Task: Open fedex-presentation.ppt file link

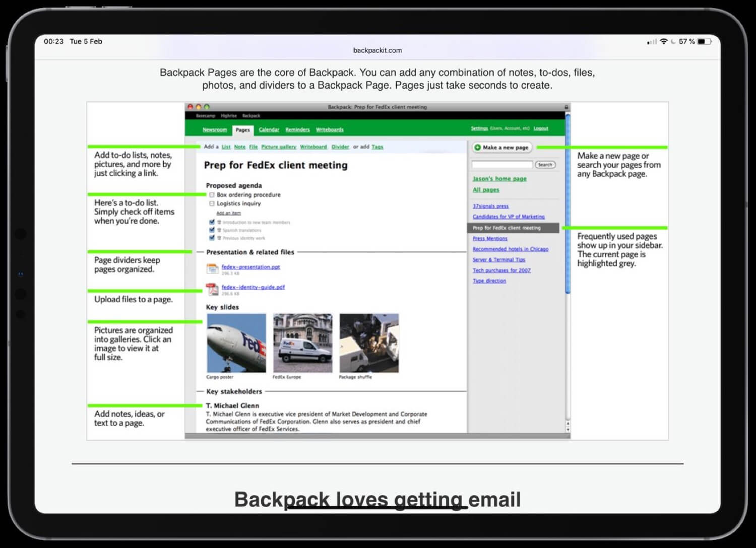Action: [250, 267]
